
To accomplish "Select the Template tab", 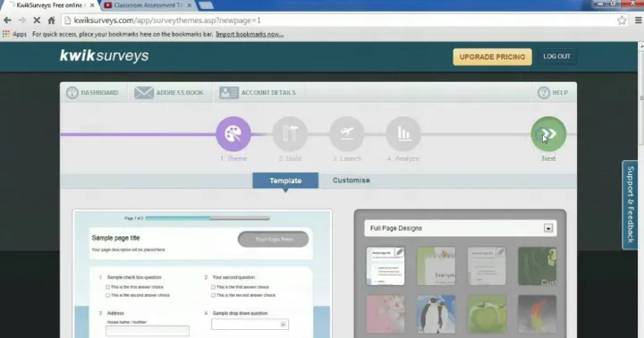I will click(285, 181).
